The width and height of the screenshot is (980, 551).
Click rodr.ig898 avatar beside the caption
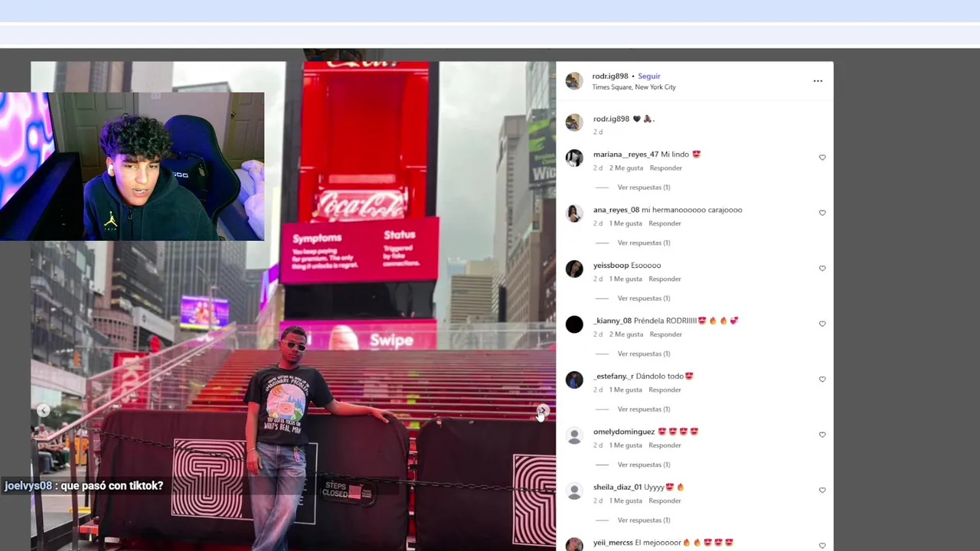pyautogui.click(x=574, y=122)
